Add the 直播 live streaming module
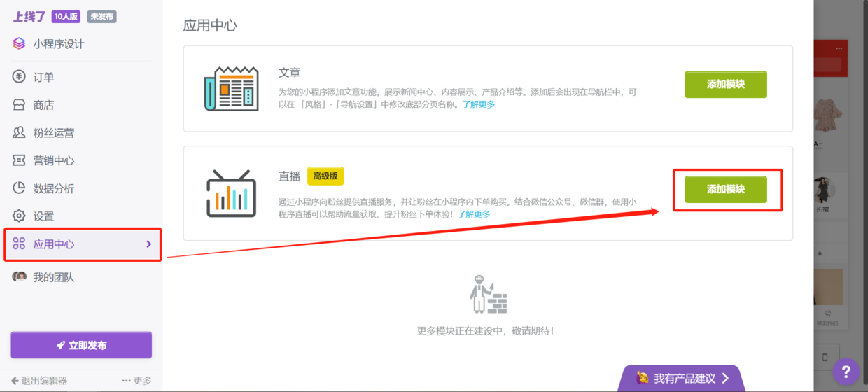Image resolution: width=868 pixels, height=392 pixels. pos(725,190)
